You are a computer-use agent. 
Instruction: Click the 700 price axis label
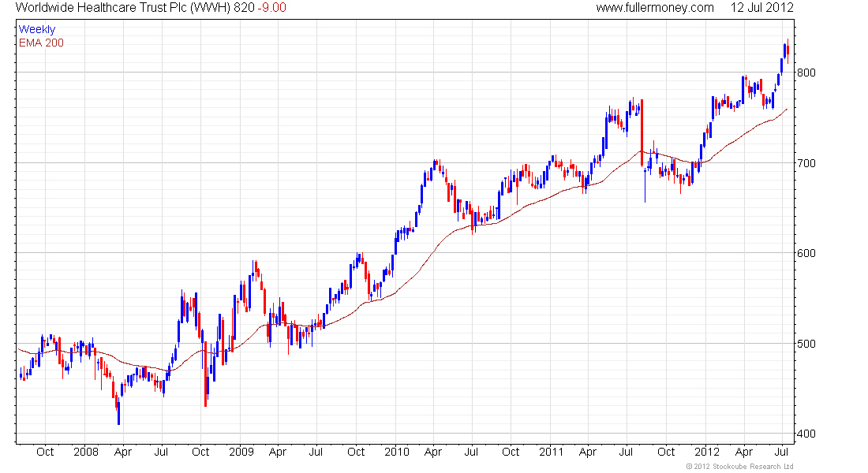pyautogui.click(x=806, y=163)
